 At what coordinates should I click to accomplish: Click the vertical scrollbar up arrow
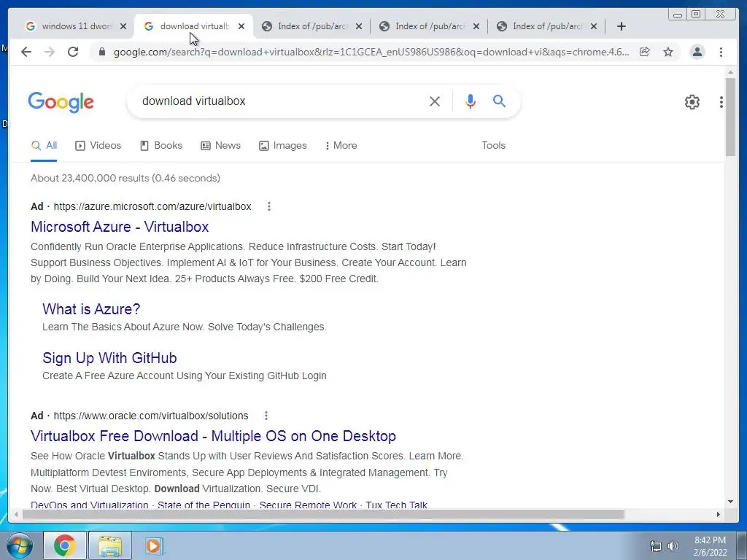(x=730, y=72)
